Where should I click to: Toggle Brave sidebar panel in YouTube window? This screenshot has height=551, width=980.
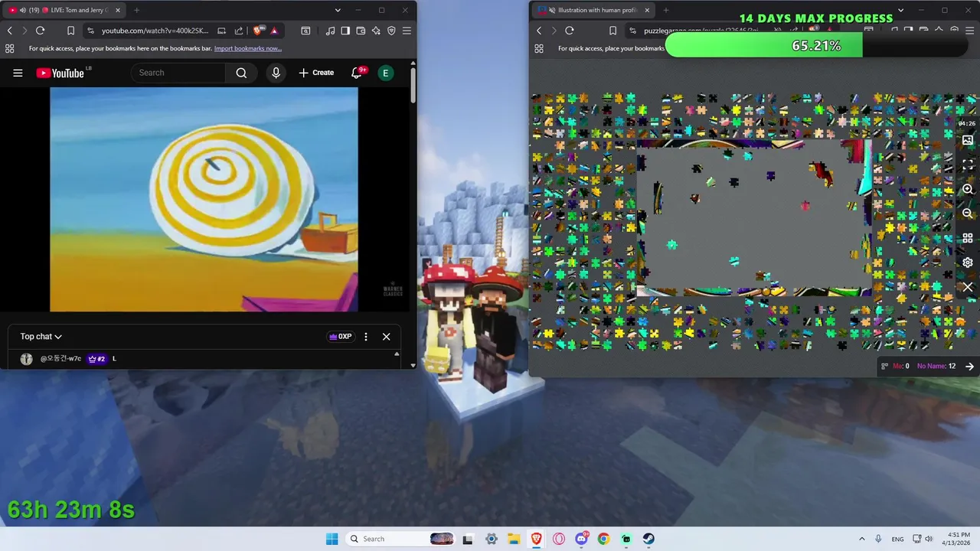point(345,31)
